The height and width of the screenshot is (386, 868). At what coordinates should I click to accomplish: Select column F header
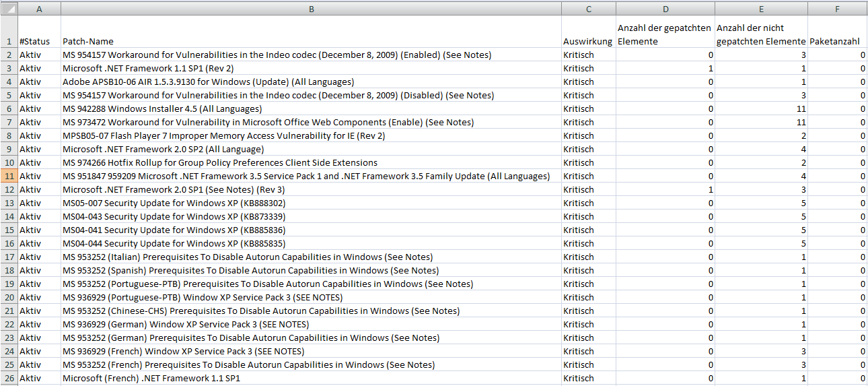838,9
